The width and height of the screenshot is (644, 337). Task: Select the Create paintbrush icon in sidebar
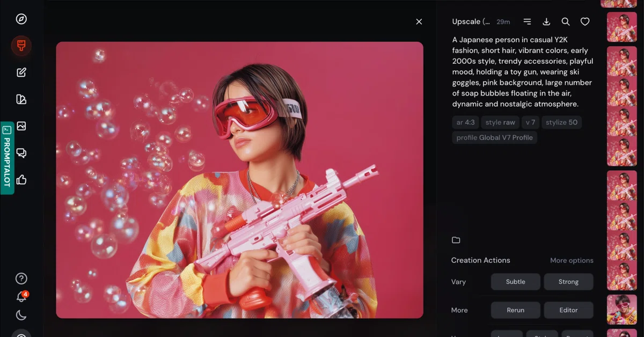pos(21,46)
